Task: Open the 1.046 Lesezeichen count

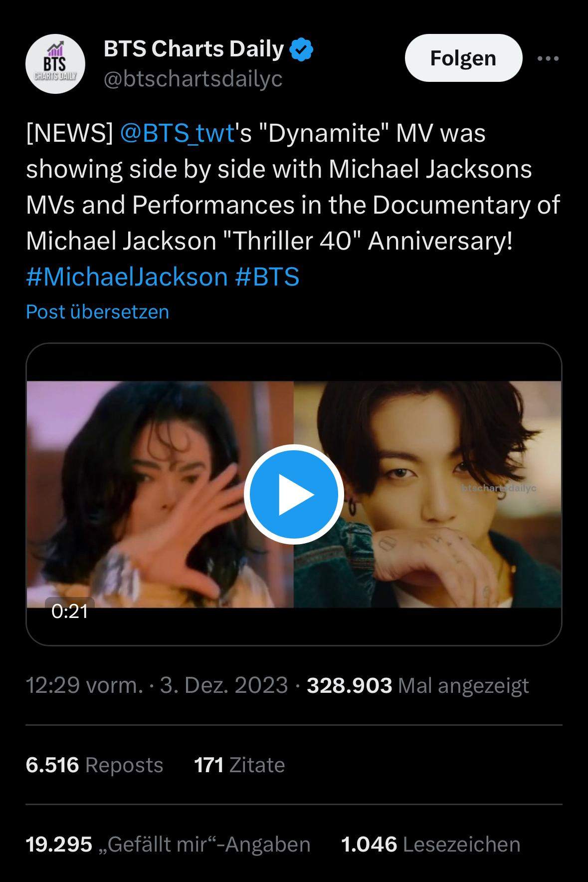Action: [431, 844]
